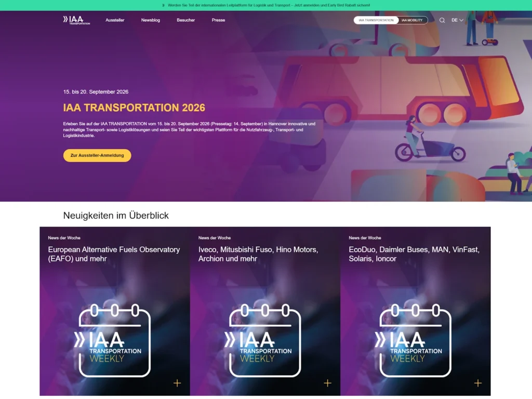Open the Presse menu item
Screen dimensions: 532x399
pyautogui.click(x=218, y=20)
